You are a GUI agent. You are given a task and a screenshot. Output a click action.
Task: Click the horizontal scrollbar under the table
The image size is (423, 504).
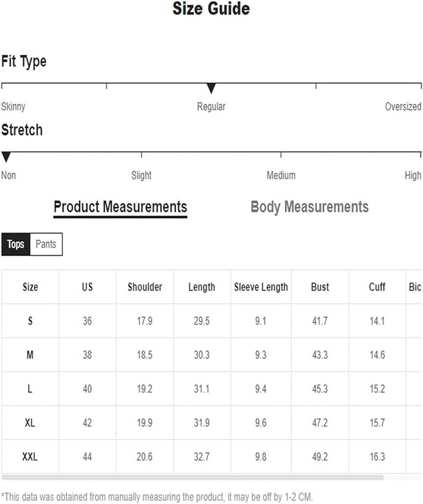[x=193, y=478]
